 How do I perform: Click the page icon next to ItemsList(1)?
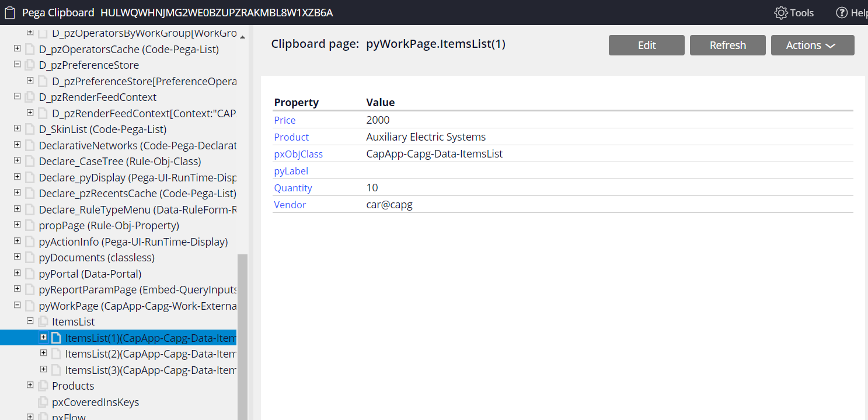(55, 337)
